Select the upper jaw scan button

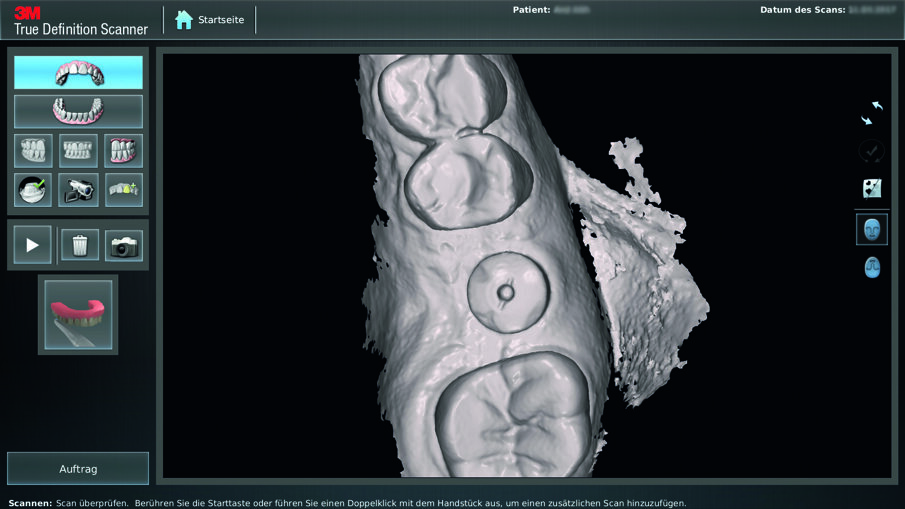tap(78, 72)
